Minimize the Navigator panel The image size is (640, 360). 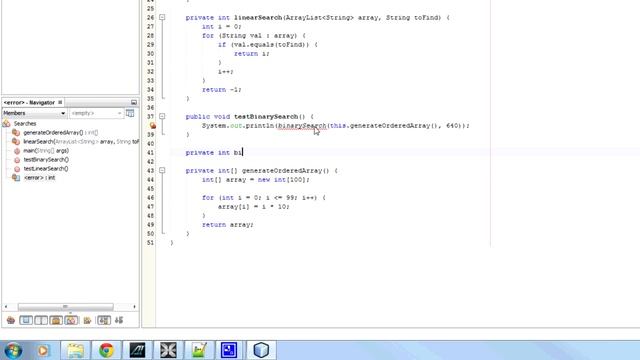[134, 102]
